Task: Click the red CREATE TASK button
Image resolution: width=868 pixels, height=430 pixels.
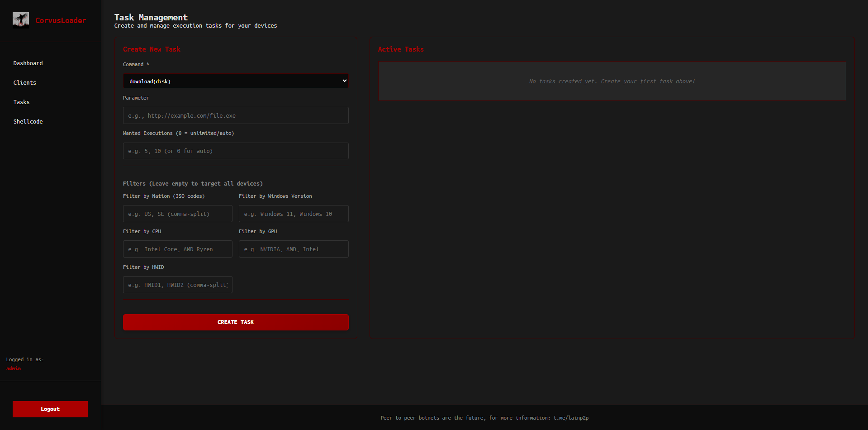Action: pyautogui.click(x=236, y=322)
